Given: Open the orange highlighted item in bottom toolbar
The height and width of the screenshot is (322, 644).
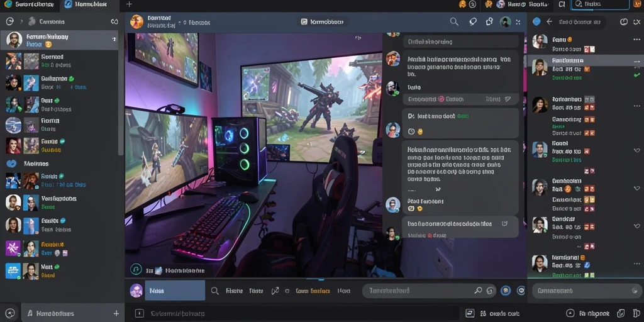Looking at the screenshot, I should pyautogui.click(x=313, y=291).
